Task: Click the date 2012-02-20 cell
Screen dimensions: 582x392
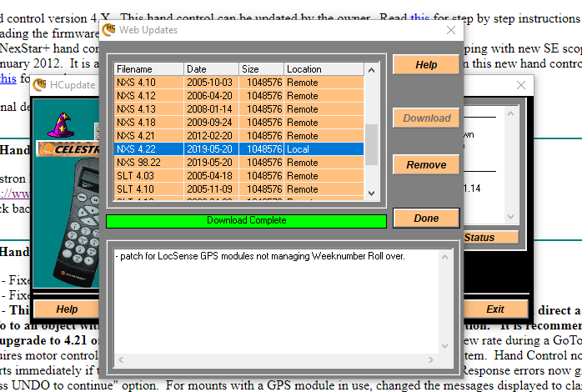Action: tap(209, 136)
